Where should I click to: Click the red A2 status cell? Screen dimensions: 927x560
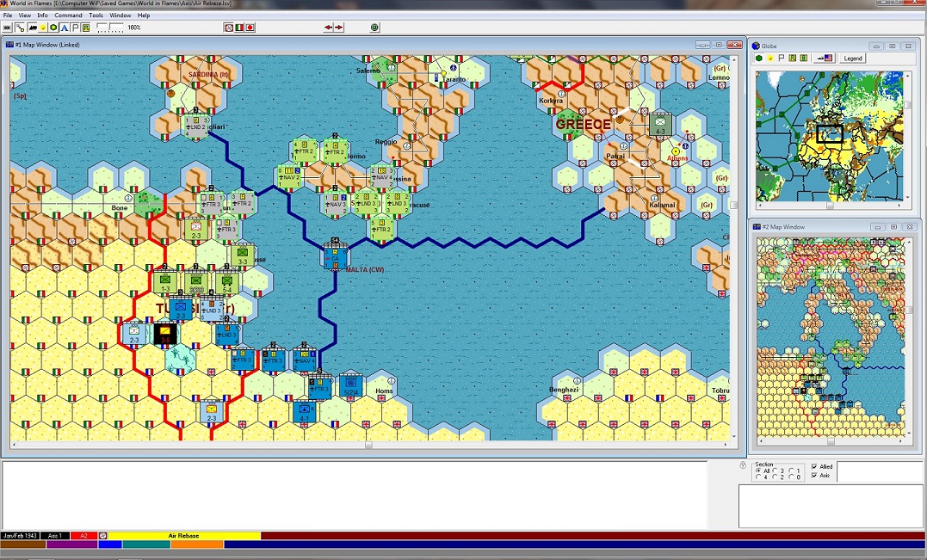[84, 536]
